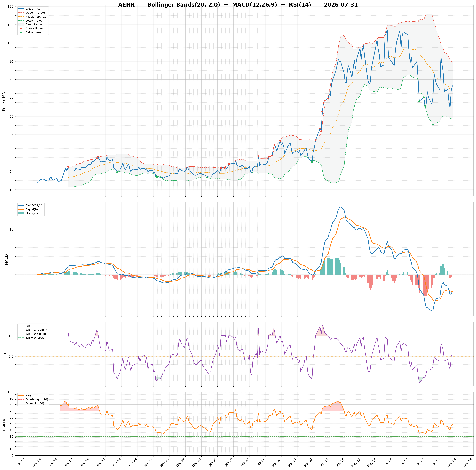Image resolution: width=476 pixels, height=470 pixels.
Task: Click the '50' tick on the RSI axis
Action: click(11, 424)
